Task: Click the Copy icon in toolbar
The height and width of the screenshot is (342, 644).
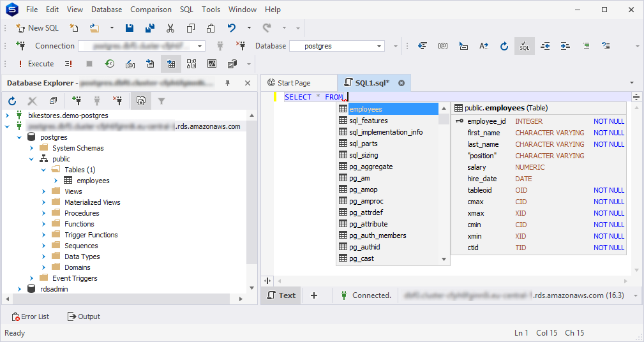Action: 191,28
